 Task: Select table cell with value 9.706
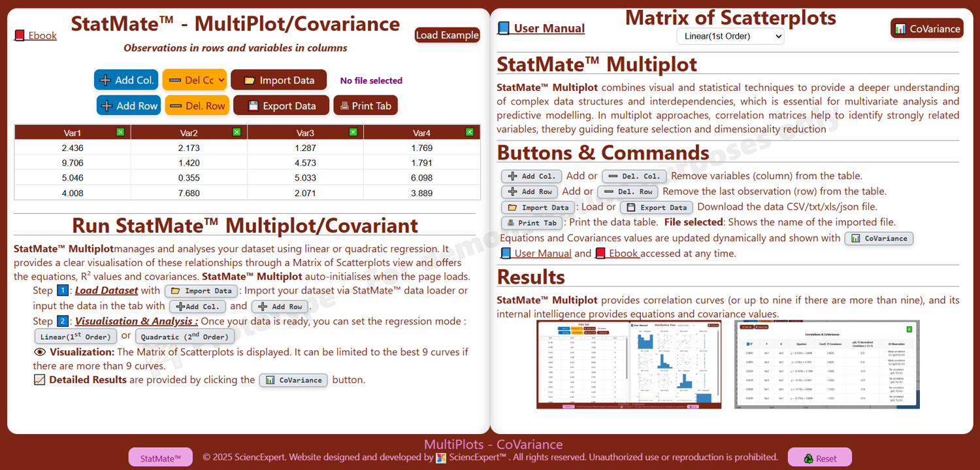coord(73,163)
